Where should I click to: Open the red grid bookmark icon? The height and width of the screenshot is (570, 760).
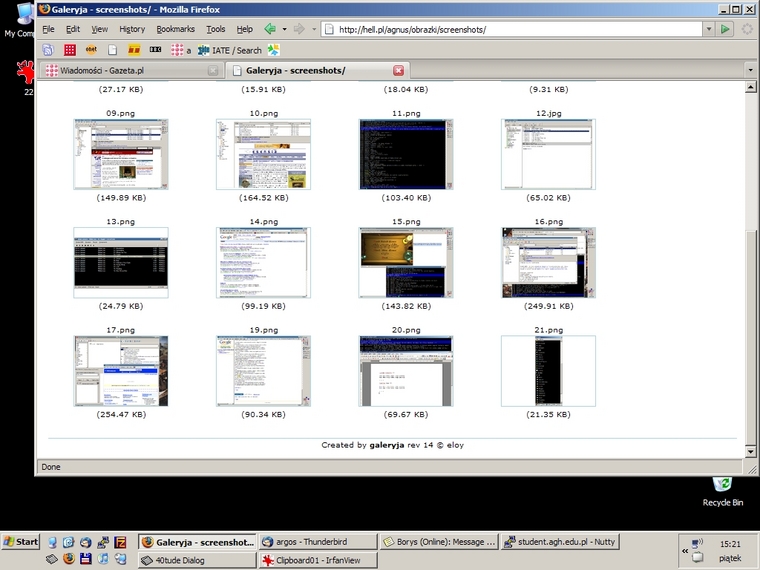(x=70, y=49)
